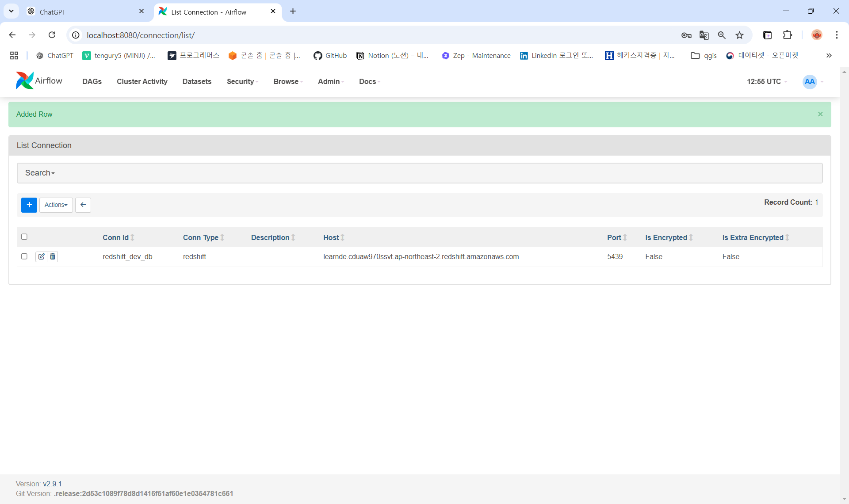Sort the table by Conn Id column
This screenshot has height=504, width=849.
[x=117, y=237]
